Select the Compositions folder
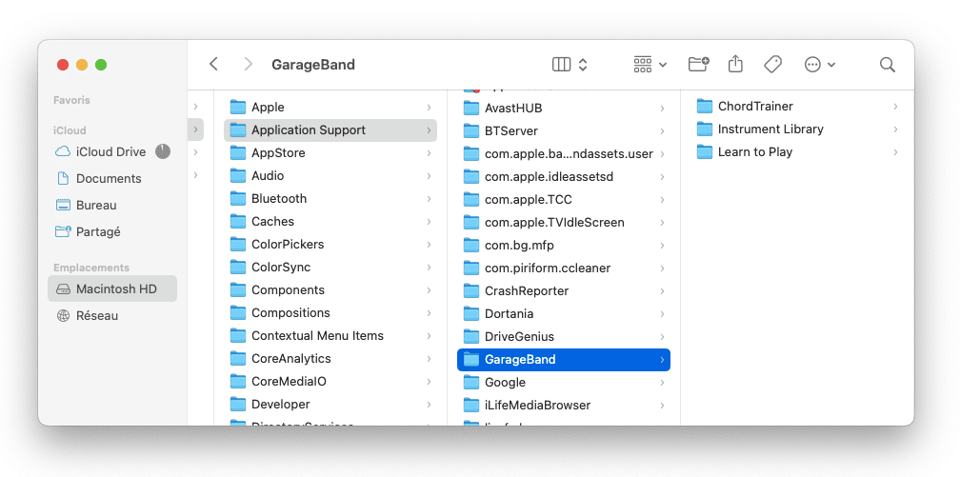This screenshot has width=980, height=477. click(330, 312)
